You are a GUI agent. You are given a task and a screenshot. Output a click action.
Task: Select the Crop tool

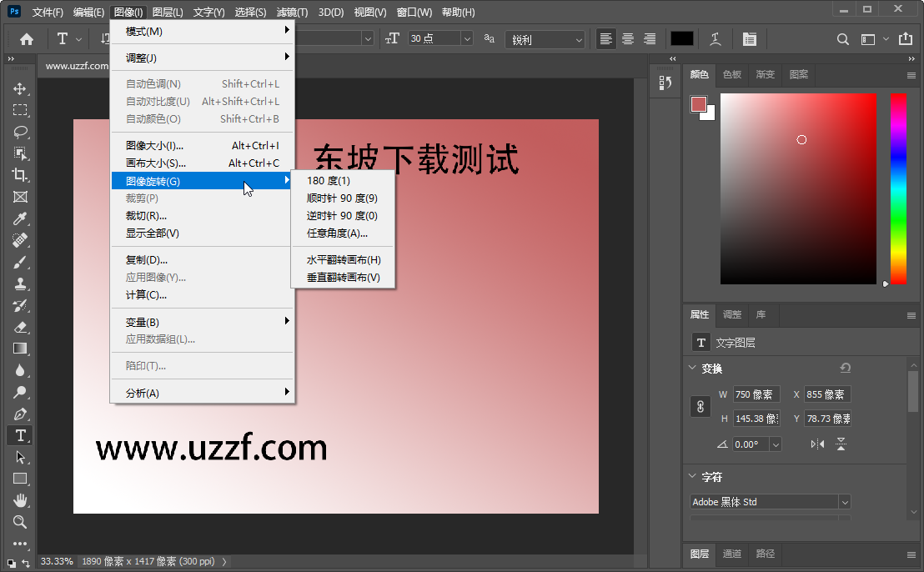20,175
